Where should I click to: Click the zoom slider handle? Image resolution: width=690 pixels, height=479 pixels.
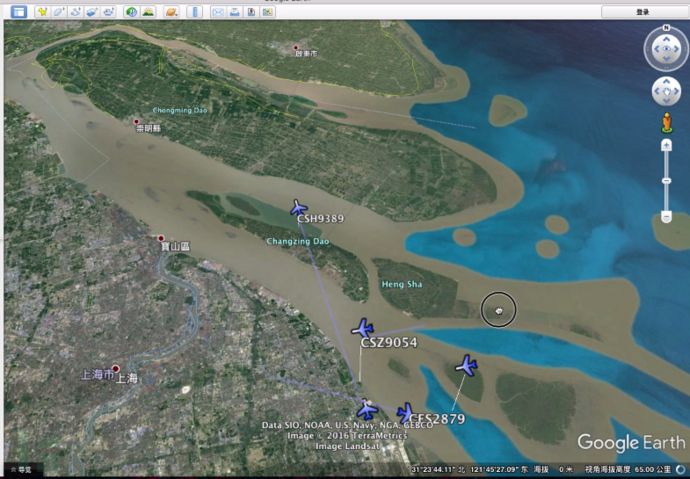point(666,181)
